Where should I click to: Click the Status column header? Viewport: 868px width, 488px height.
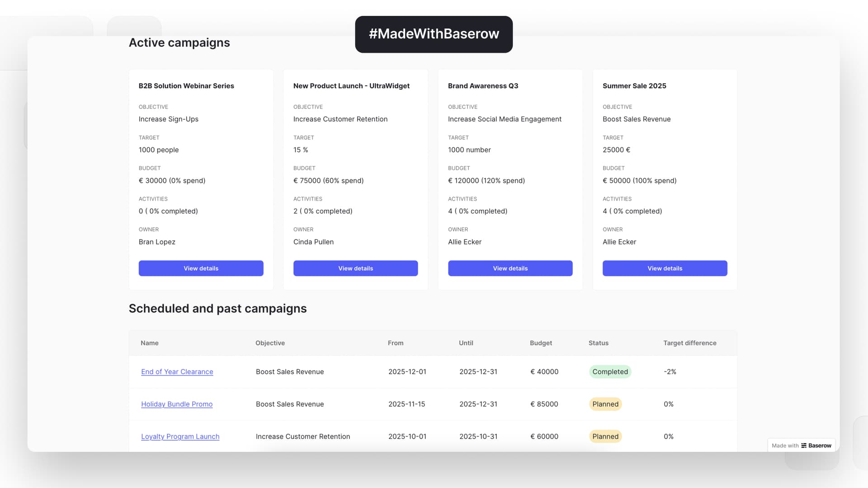click(598, 343)
